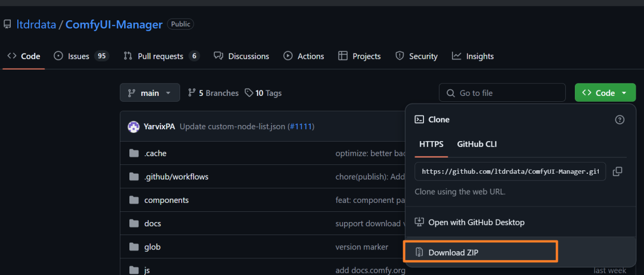Image resolution: width=644 pixels, height=275 pixels.
Task: Click the Actions play icon
Action: click(288, 56)
